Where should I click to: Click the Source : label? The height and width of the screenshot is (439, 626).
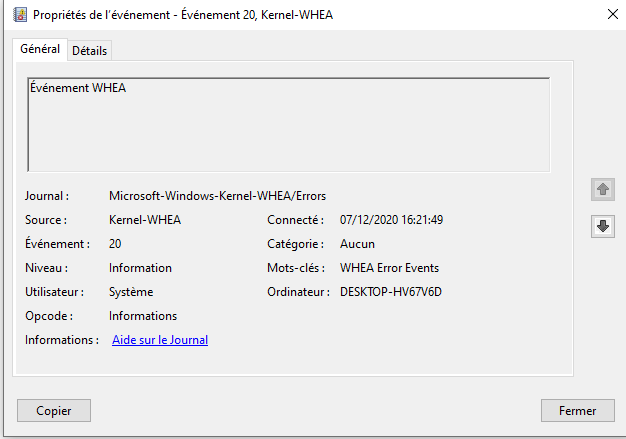(x=46, y=220)
